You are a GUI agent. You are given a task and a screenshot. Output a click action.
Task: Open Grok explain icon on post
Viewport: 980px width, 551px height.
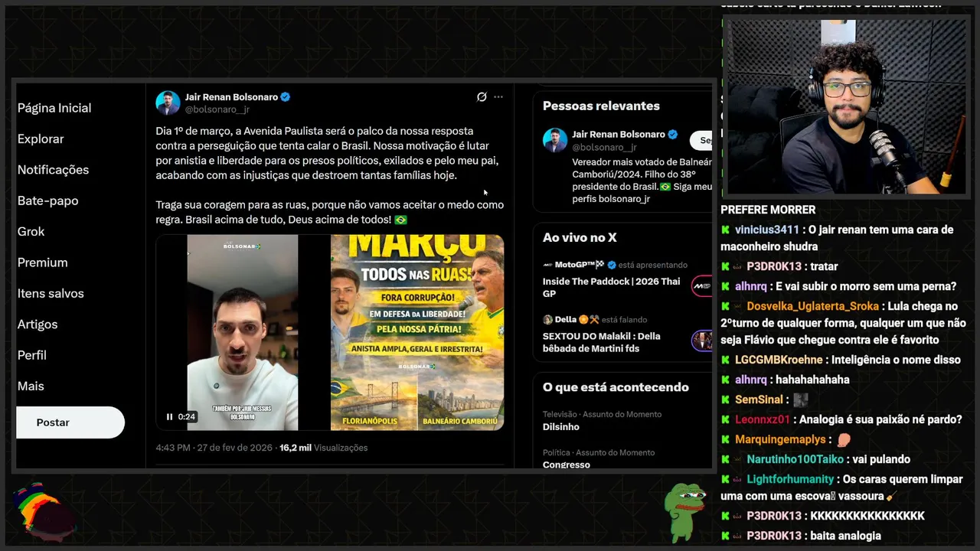[482, 97]
